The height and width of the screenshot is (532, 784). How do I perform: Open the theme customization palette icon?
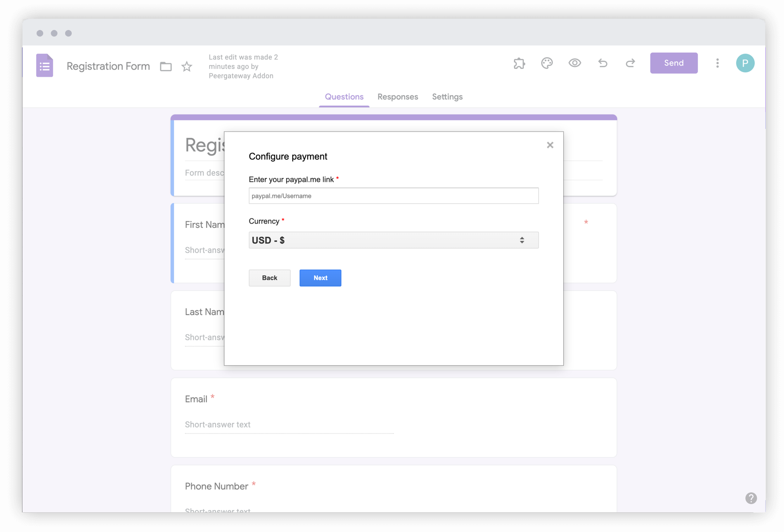547,63
